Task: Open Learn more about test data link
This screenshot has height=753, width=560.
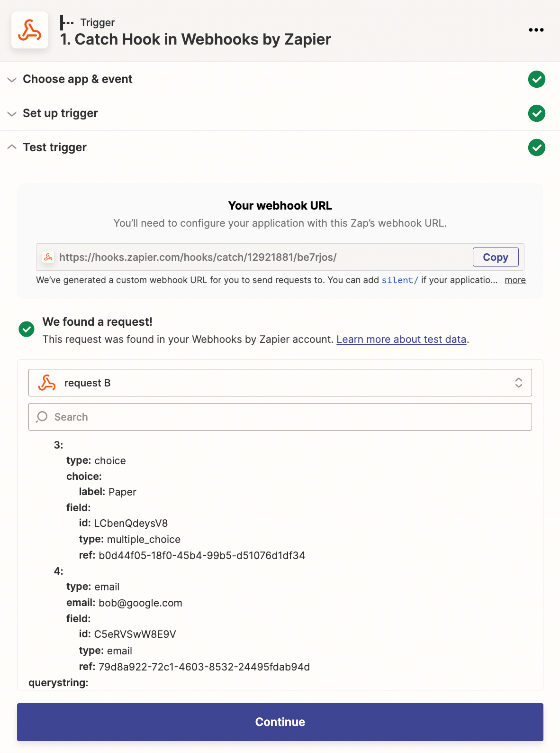Action: (x=401, y=340)
